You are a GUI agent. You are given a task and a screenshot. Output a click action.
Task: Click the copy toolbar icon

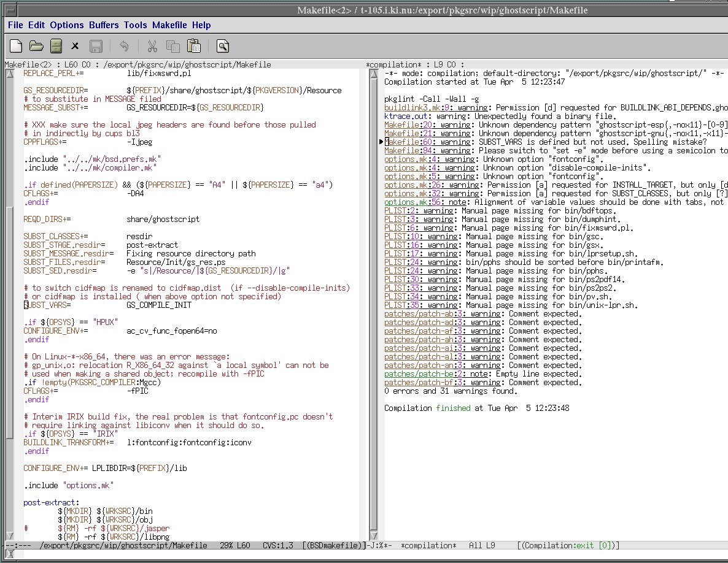173,46
